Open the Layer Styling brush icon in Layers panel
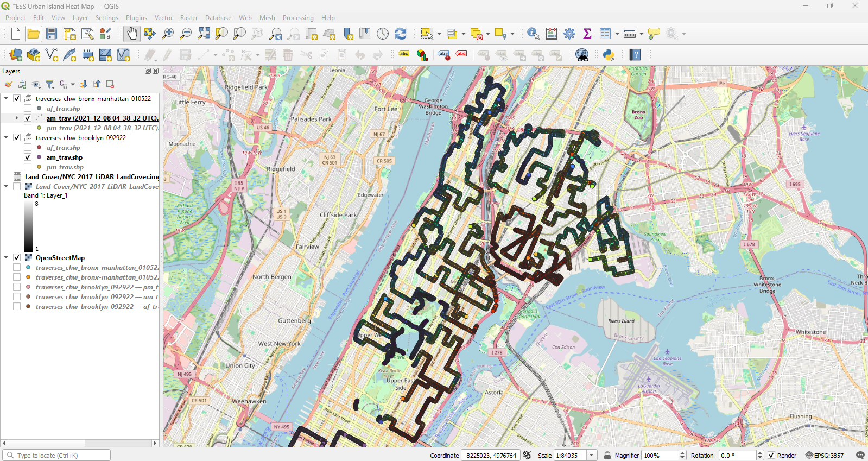This screenshot has width=868, height=461. click(9, 84)
